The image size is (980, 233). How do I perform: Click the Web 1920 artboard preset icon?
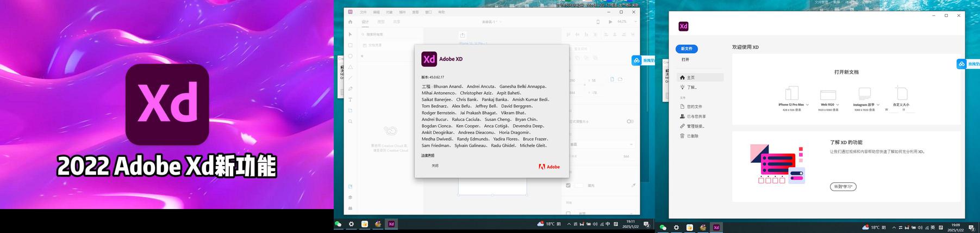[x=828, y=95]
